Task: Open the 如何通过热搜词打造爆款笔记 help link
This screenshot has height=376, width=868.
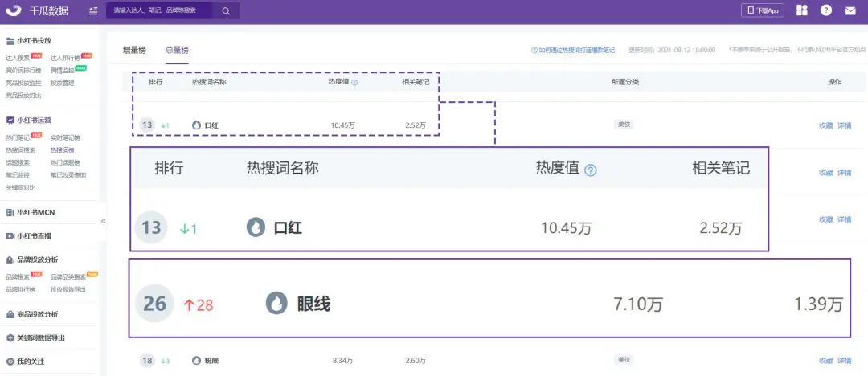Action: pyautogui.click(x=573, y=51)
